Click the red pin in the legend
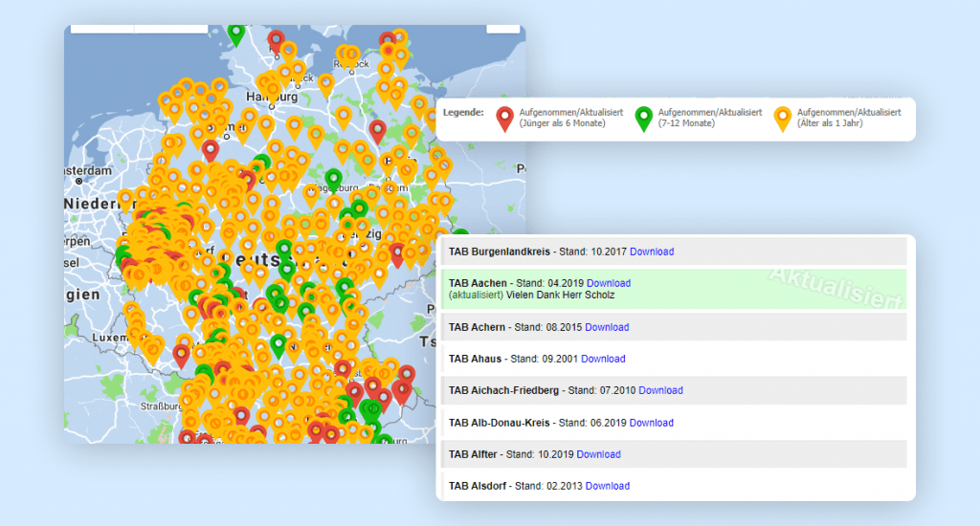 (505, 118)
